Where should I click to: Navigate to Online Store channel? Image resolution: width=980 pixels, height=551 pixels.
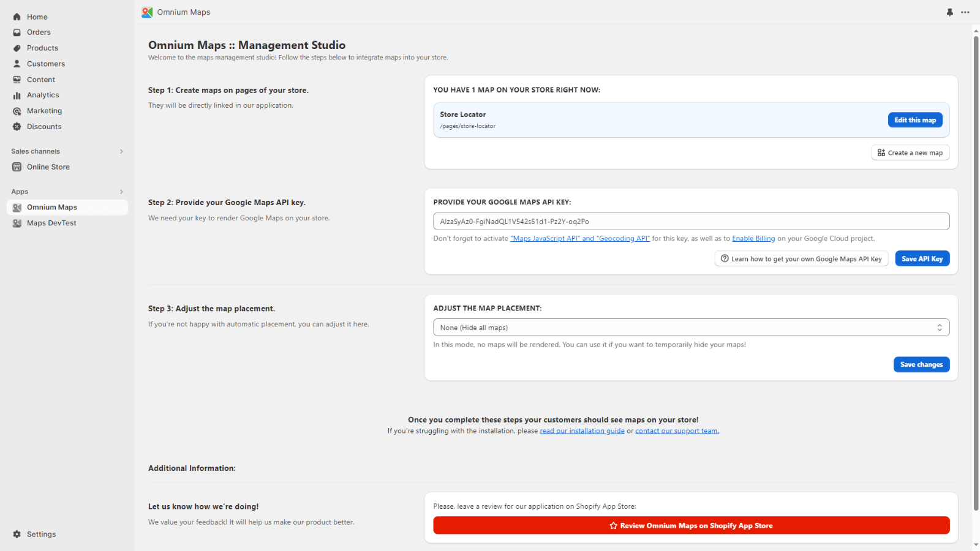(x=48, y=167)
